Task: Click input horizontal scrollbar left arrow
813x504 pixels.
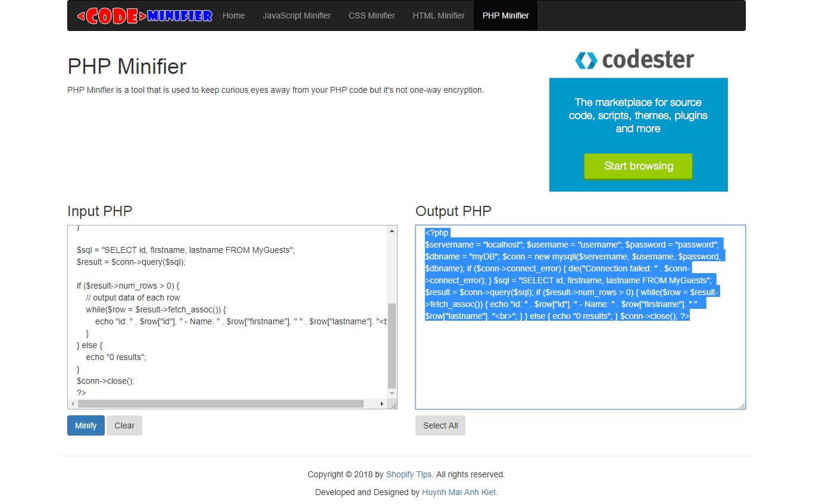Action: tap(73, 404)
